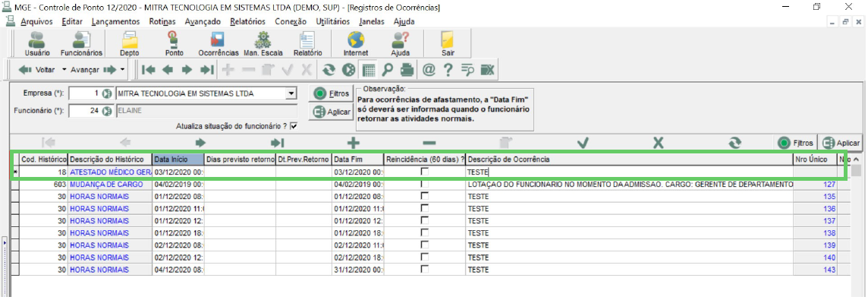
Task: Expand the Empresa company dropdown
Action: (x=291, y=93)
